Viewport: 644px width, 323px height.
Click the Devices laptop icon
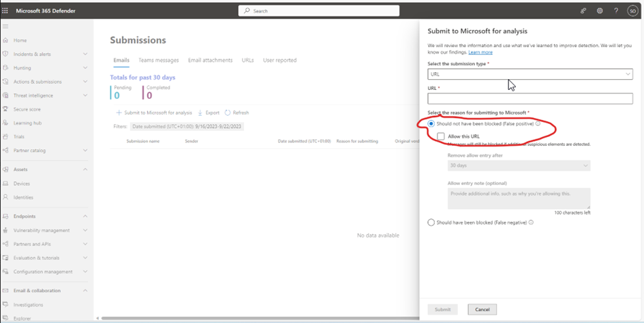(x=5, y=183)
